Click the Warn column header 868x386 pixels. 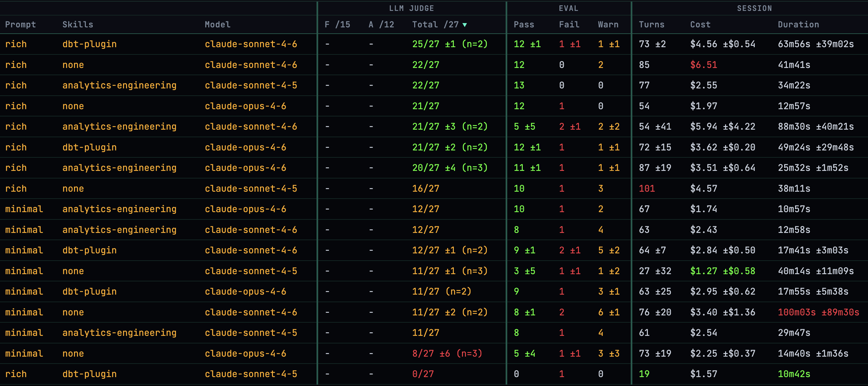point(608,25)
